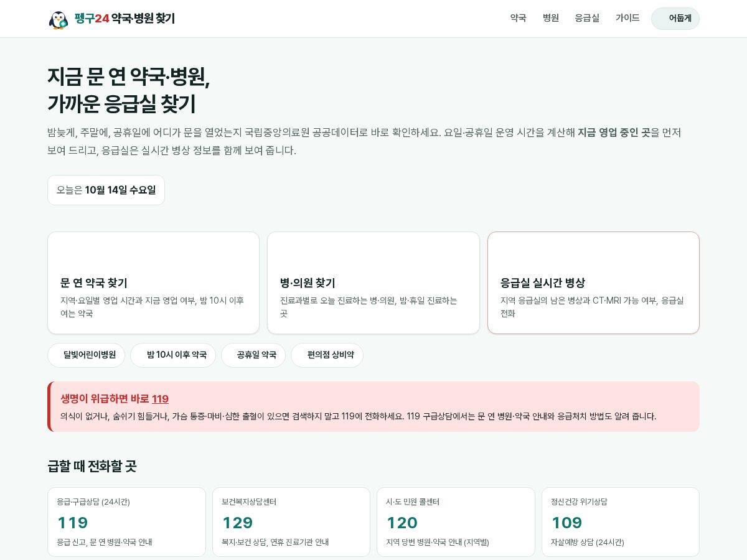
Task: Open the 병원 nav menu item
Action: click(x=551, y=18)
